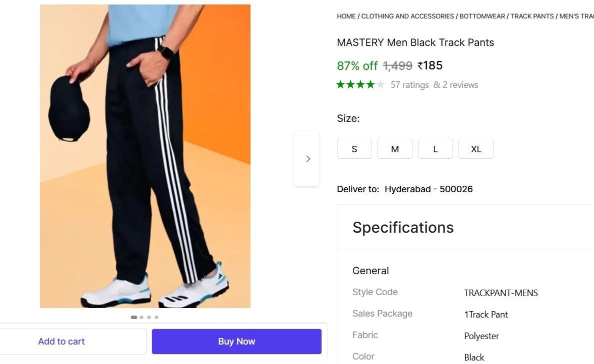Screen dimensions: 594x364
Task: Click Add to cart
Action: [x=61, y=341]
